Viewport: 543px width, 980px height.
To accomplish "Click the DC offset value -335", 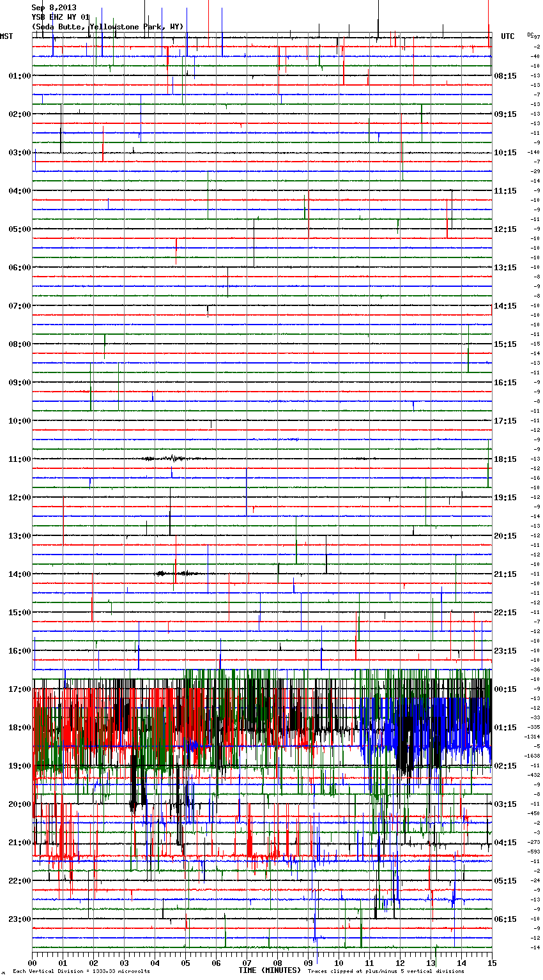I will pyautogui.click(x=534, y=727).
